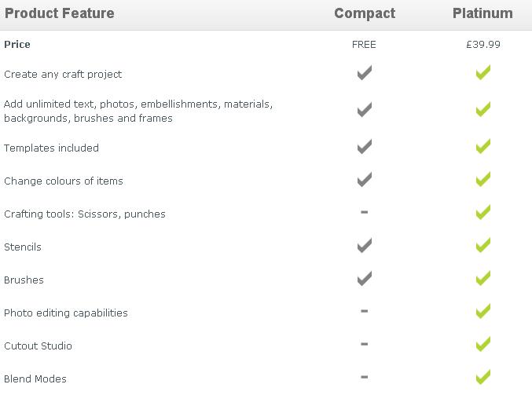This screenshot has height=395, width=532.
Task: Click the Photo editing capabilities feature label
Action: tap(66, 313)
